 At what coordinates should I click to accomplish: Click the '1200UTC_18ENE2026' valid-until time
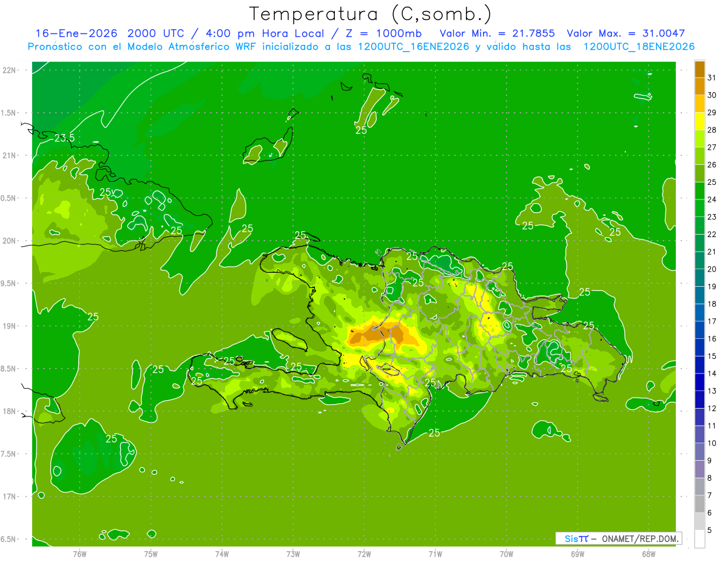point(639,47)
